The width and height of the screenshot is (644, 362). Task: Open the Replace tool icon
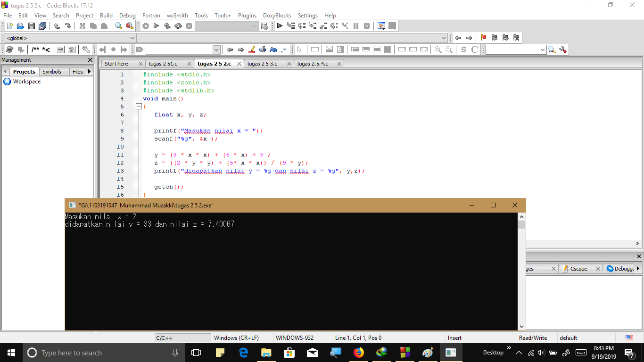pos(130,26)
